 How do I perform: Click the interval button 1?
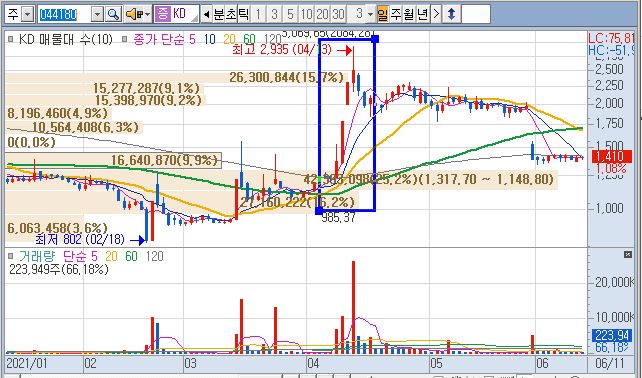pyautogui.click(x=258, y=14)
